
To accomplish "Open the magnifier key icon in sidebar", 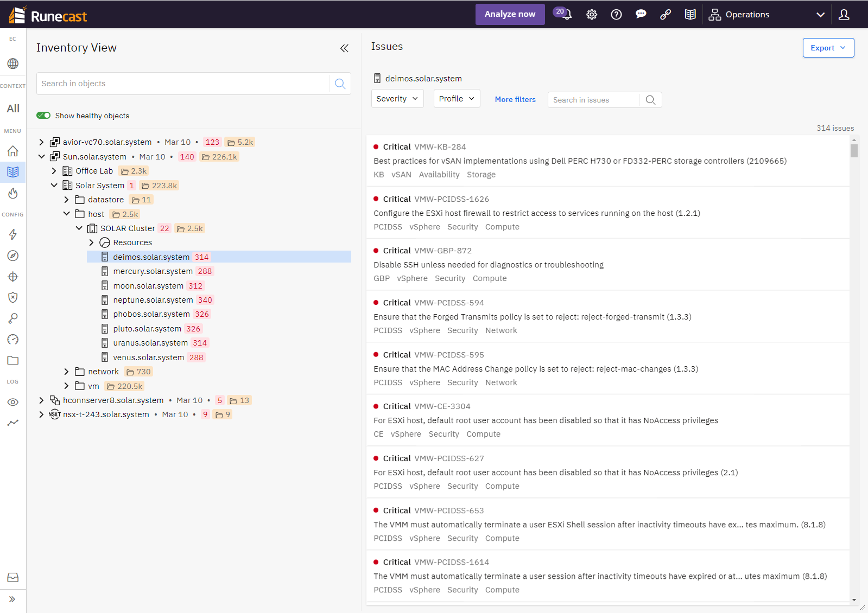I will 13,318.
